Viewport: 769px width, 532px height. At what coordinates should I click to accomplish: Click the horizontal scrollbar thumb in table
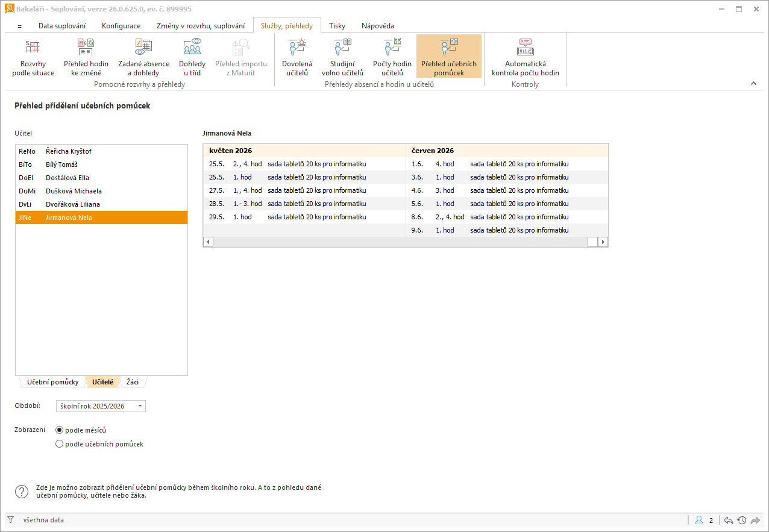click(x=592, y=242)
